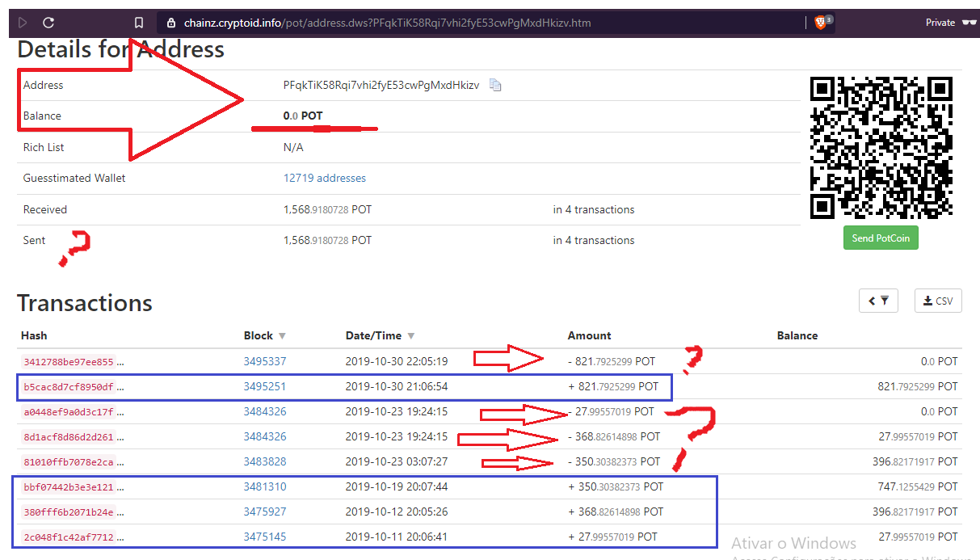Click the Send PotCoin button

click(x=881, y=238)
